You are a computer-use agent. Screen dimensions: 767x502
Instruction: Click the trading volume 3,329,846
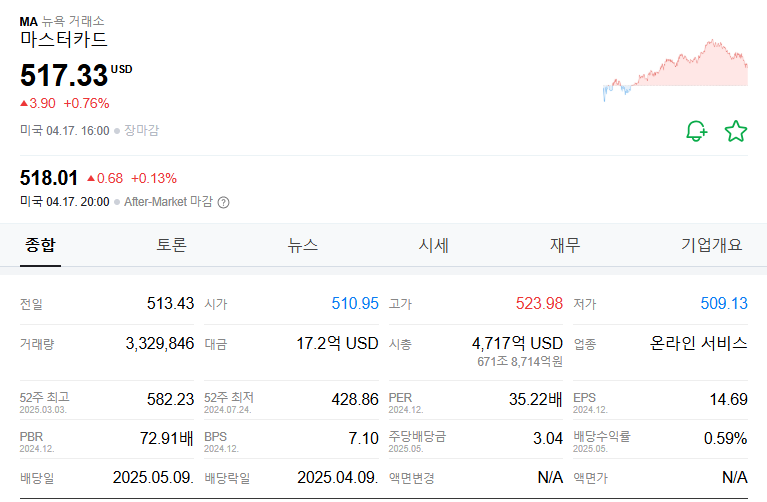point(160,343)
